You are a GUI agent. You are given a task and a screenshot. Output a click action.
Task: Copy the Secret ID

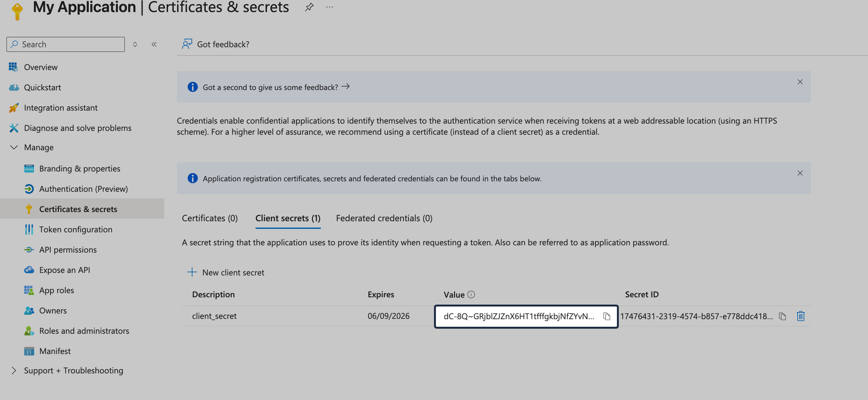783,316
